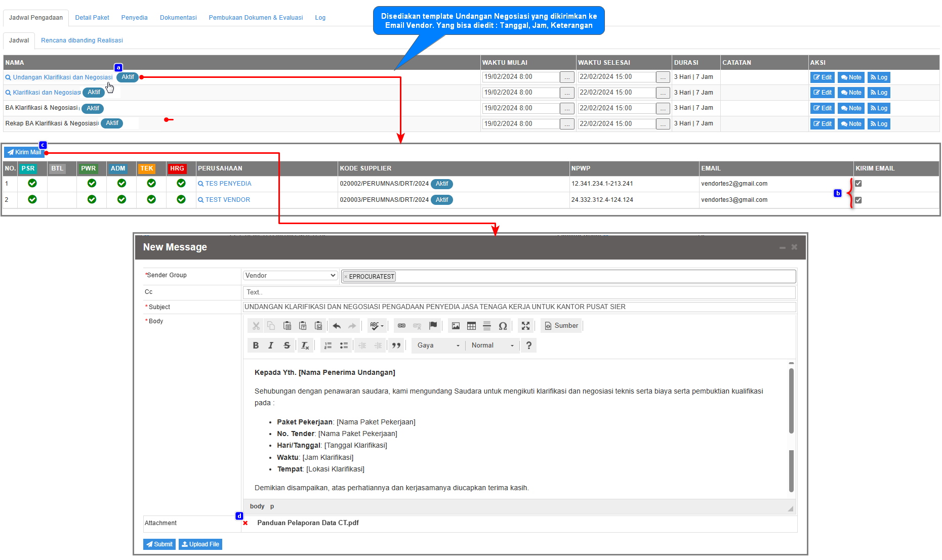Expand the Gaya styles dropdown

[438, 346]
